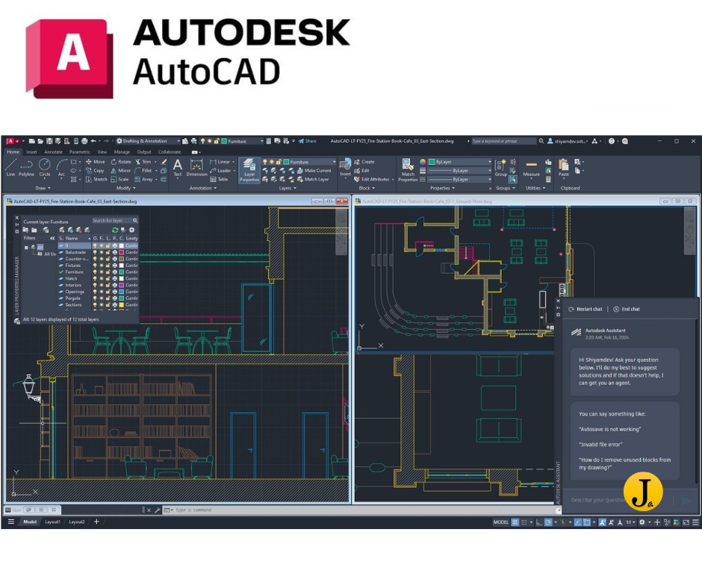Open Layer Properties manager
The width and height of the screenshot is (702, 588).
tap(249, 170)
